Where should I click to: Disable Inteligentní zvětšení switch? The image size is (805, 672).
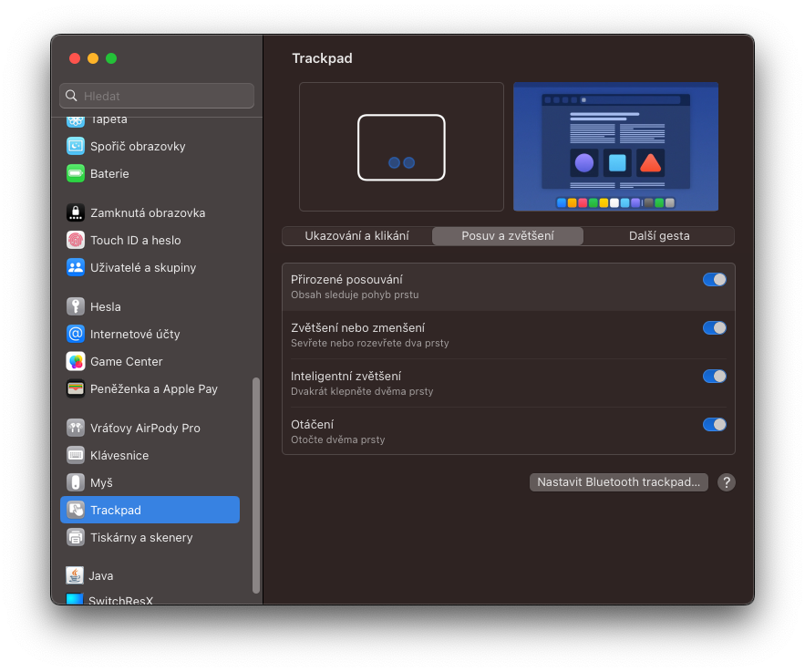[714, 377]
